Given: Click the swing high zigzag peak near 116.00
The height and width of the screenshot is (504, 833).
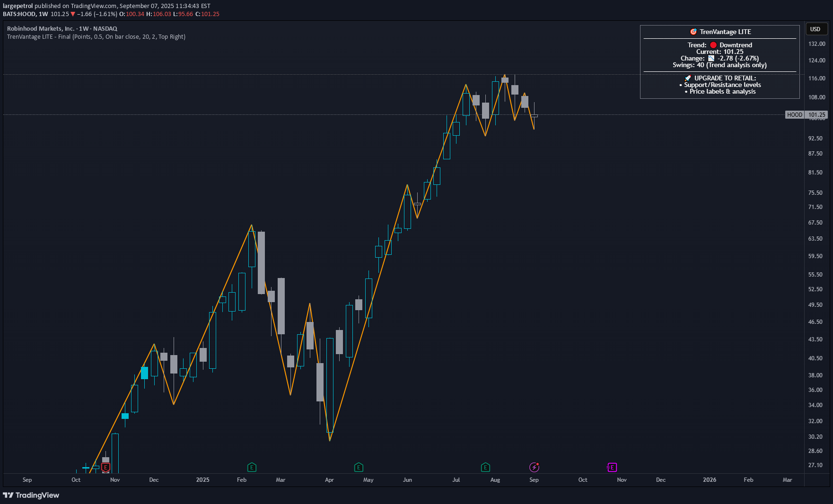Looking at the screenshot, I should coord(505,75).
